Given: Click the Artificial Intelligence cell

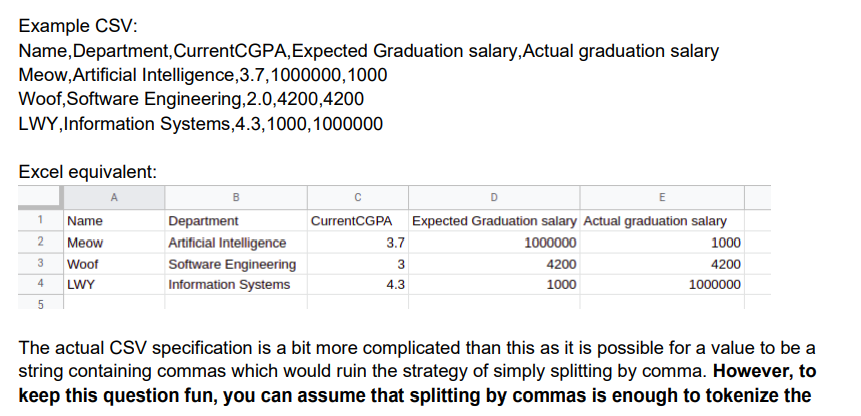Looking at the screenshot, I should click(236, 242).
